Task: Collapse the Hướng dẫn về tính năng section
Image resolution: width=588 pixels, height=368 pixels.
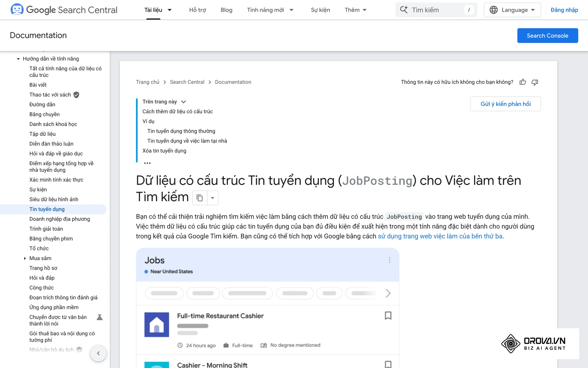Action: tap(18, 59)
